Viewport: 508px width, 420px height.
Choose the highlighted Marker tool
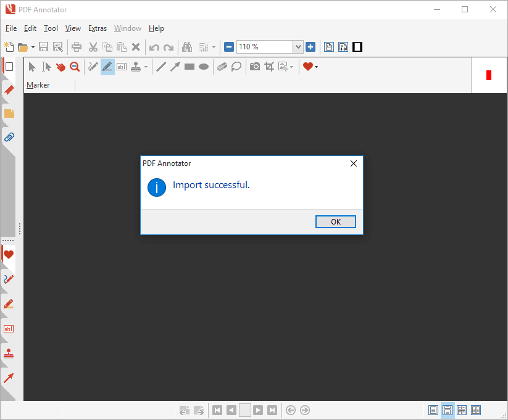pos(107,67)
